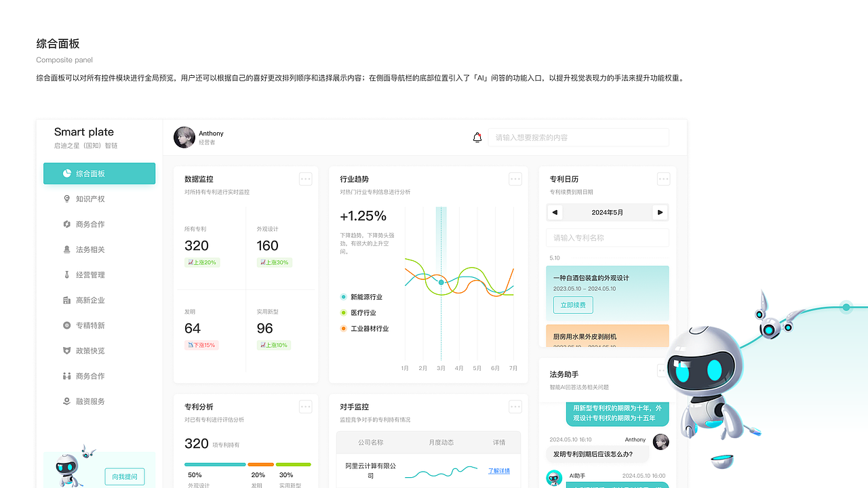Click the +1.25% trend value
Image resolution: width=868 pixels, height=488 pixels.
pyautogui.click(x=363, y=216)
